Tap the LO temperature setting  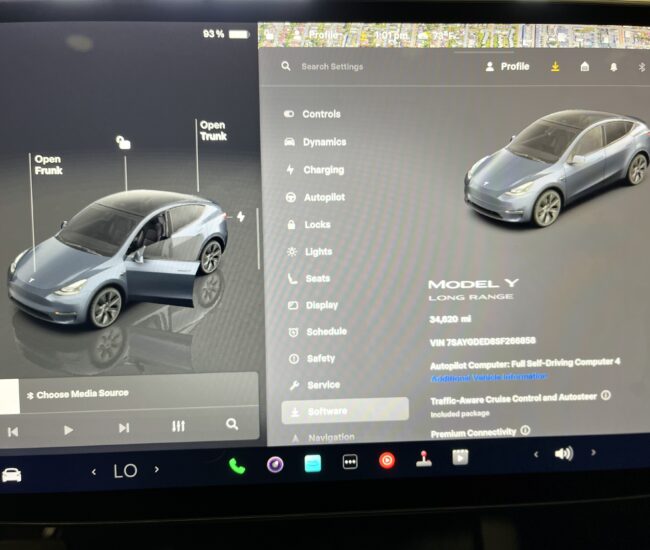tap(125, 471)
